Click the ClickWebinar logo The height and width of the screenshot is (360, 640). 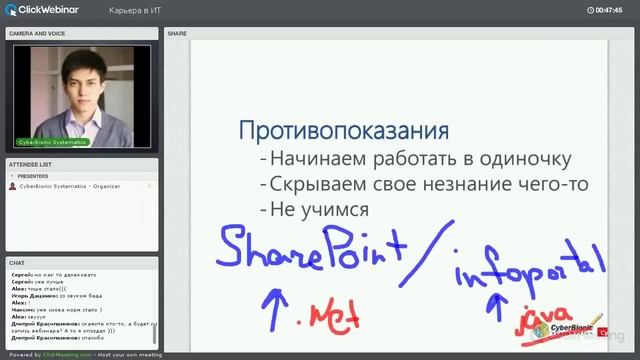pos(42,10)
